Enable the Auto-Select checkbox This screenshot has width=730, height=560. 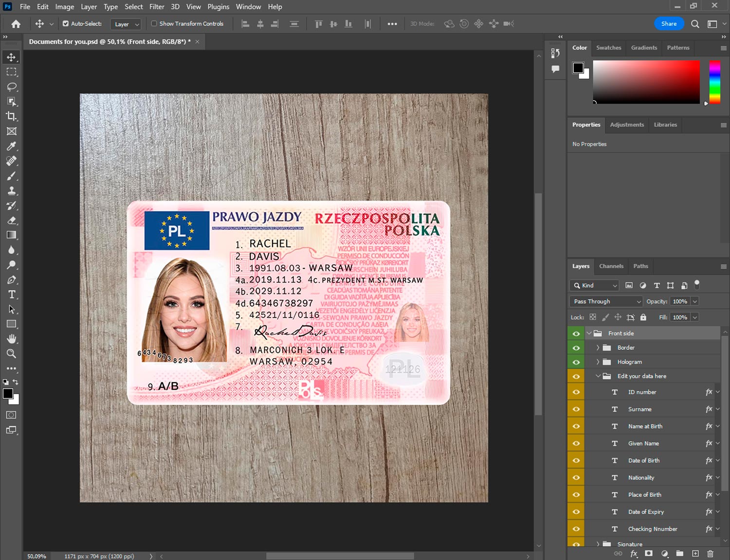[66, 23]
